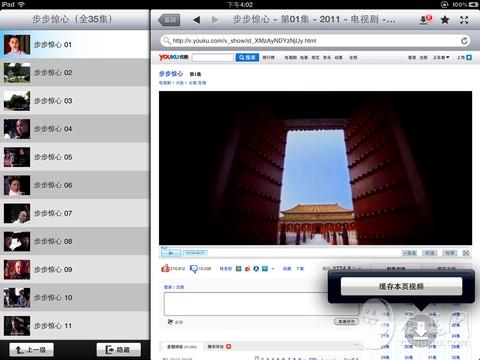Click the Youku logo
The image size is (480, 360).
coord(173,57)
